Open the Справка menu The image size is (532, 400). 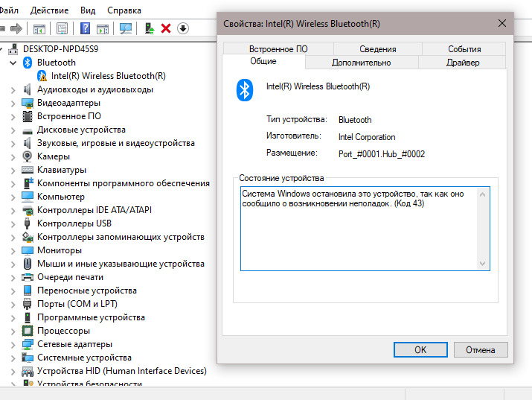click(x=124, y=10)
